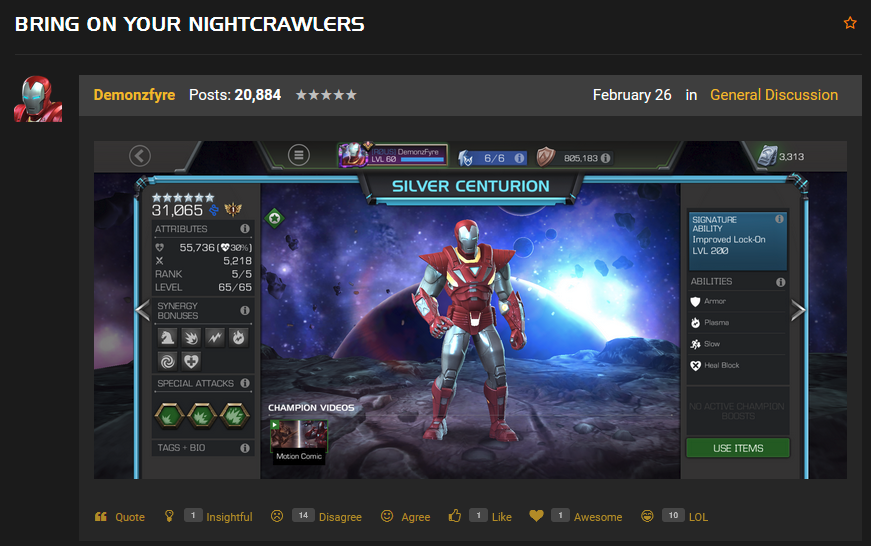Select the chess knight synergy icon
This screenshot has width=871, height=546.
[x=167, y=337]
